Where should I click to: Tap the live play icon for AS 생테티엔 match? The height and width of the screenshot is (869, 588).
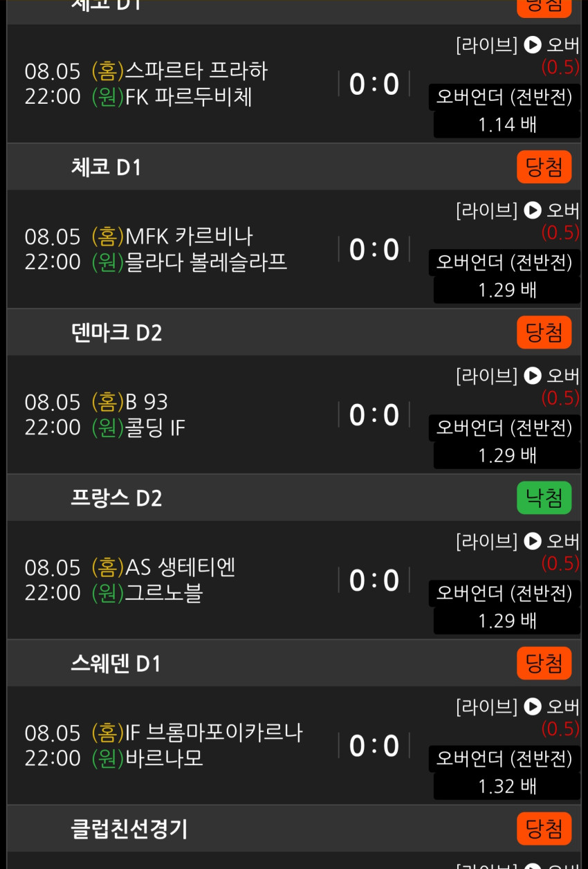coord(532,541)
